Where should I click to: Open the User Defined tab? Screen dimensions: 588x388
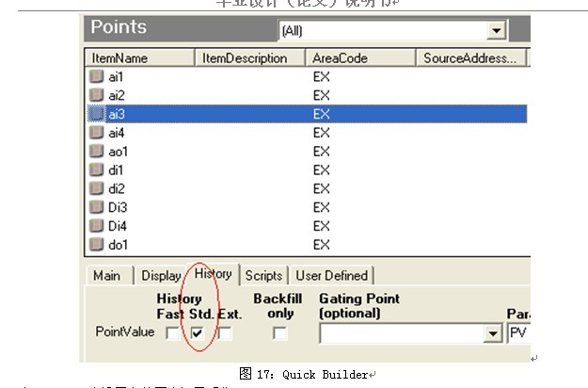click(331, 276)
